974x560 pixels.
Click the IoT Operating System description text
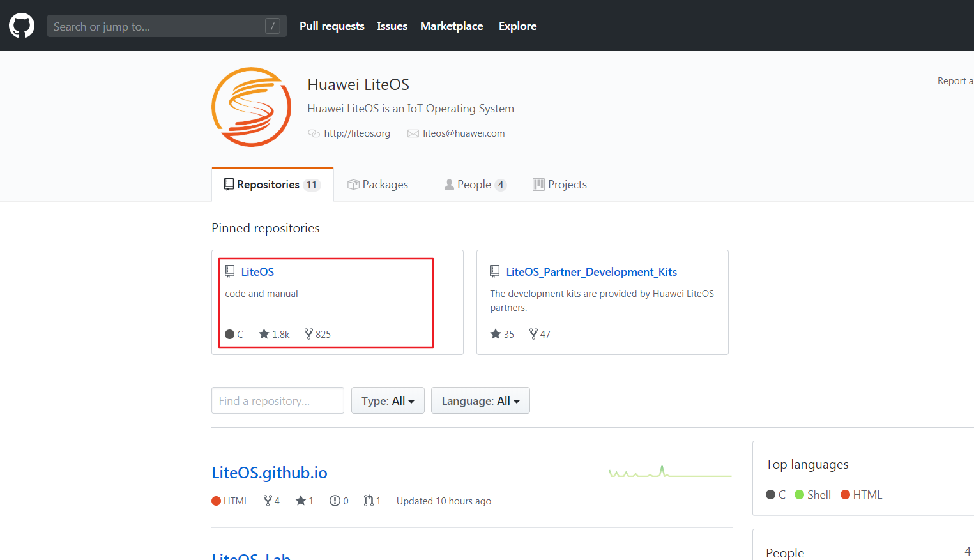(411, 109)
